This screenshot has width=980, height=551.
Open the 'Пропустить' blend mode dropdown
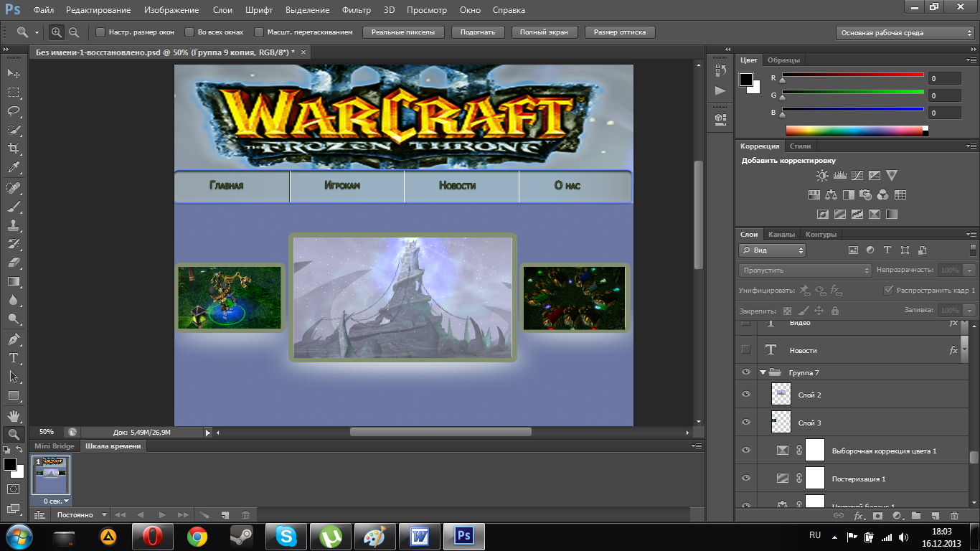click(805, 270)
